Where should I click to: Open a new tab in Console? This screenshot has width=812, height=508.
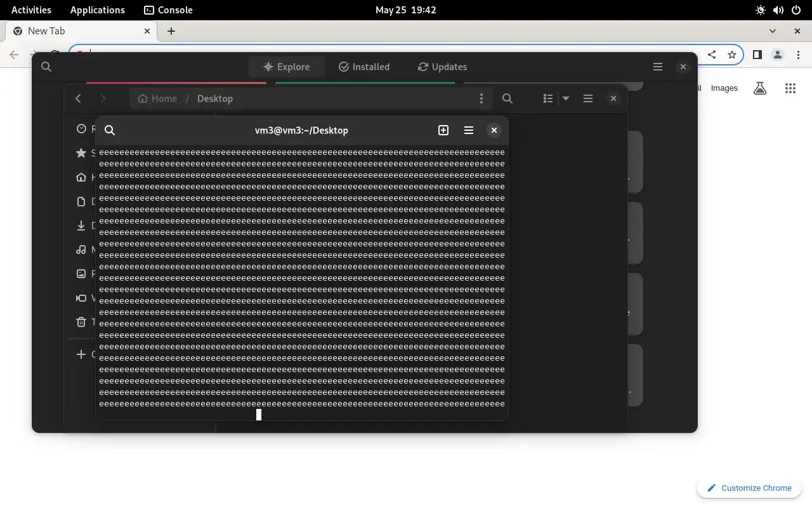point(443,130)
